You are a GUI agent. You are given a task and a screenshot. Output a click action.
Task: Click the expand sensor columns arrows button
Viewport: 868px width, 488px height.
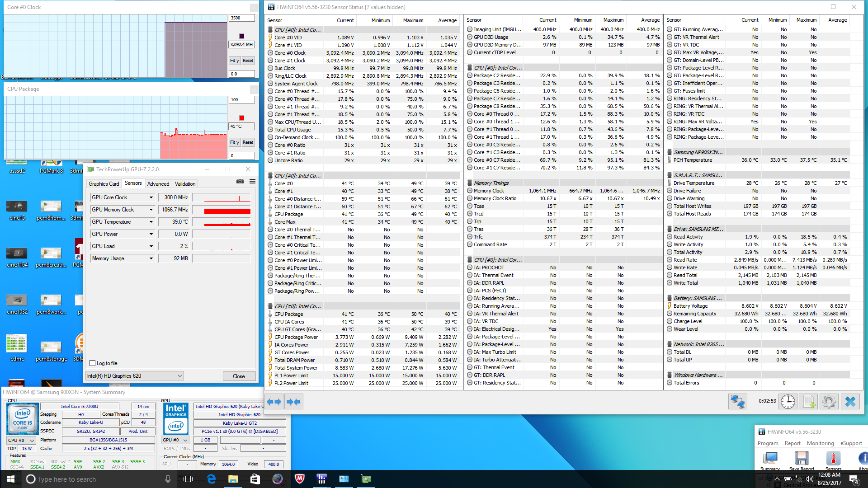(x=274, y=402)
